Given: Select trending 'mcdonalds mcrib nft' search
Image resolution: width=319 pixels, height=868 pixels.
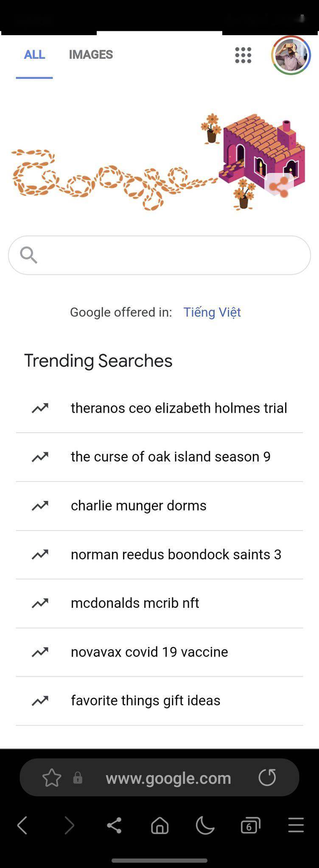Looking at the screenshot, I should pyautogui.click(x=135, y=603).
